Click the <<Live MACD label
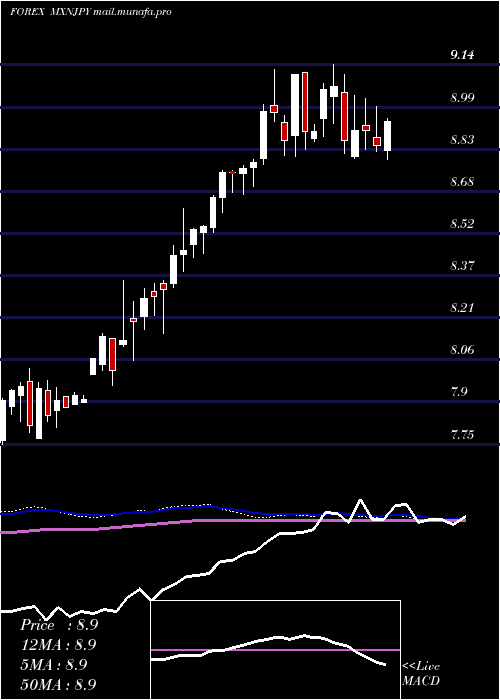The image size is (500, 700). click(421, 674)
